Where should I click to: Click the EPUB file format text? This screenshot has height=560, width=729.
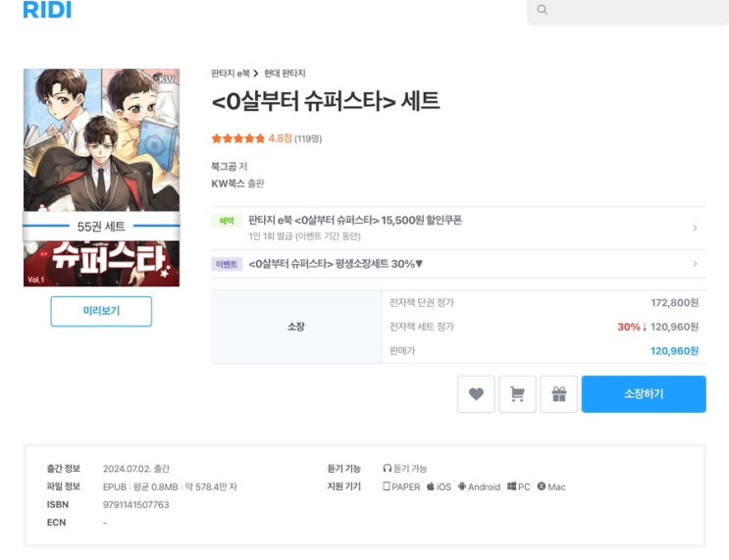tap(115, 486)
